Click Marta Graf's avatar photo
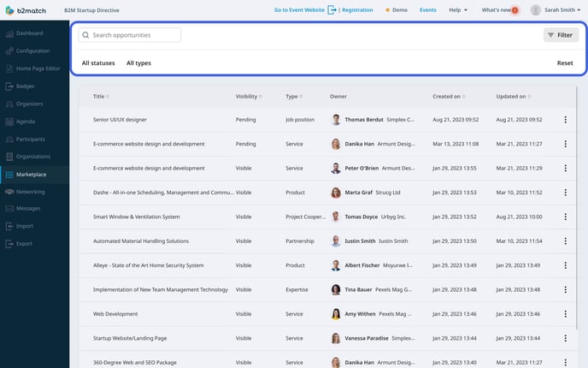Image resolution: width=588 pixels, height=368 pixels. point(336,193)
